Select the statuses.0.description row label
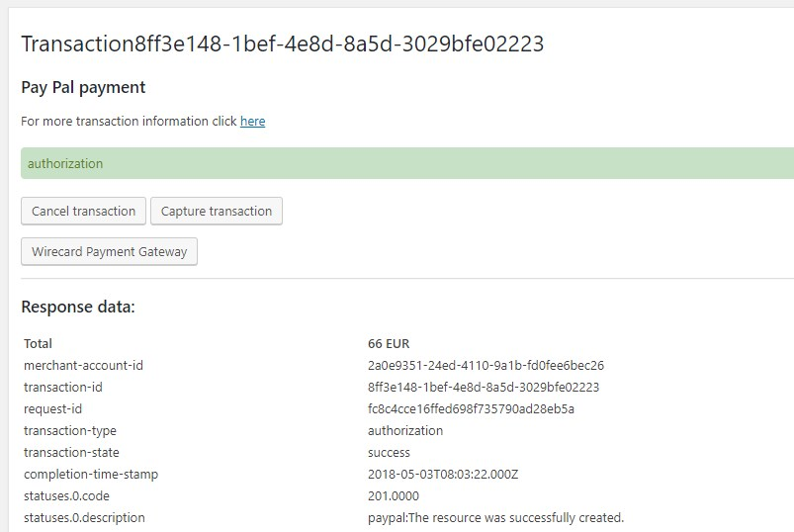This screenshot has width=794, height=532. pos(84,517)
